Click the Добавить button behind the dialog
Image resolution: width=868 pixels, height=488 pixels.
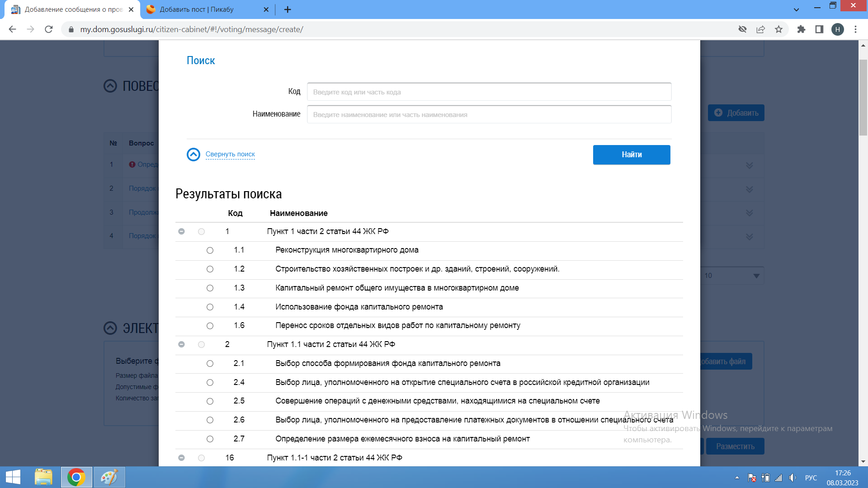point(736,113)
